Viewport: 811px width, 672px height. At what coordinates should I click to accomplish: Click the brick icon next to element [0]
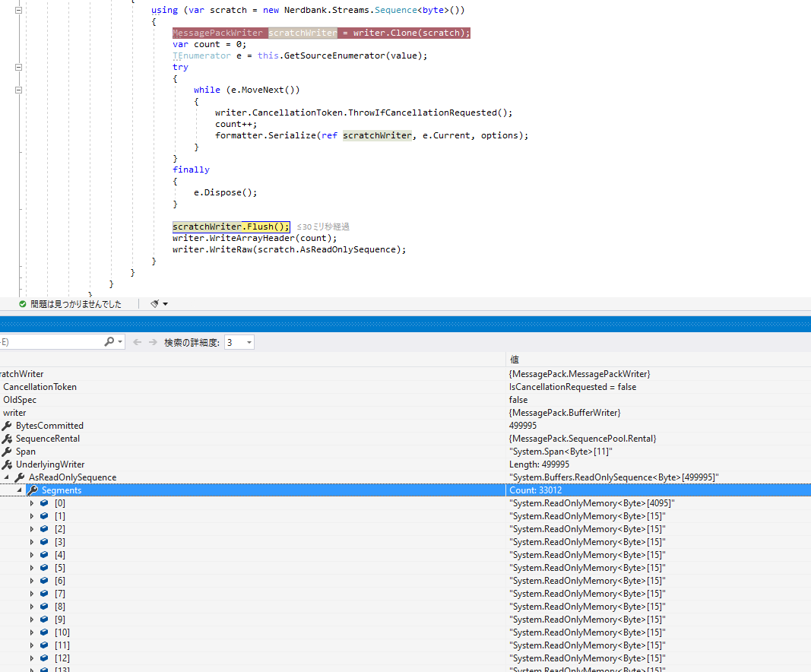click(x=43, y=502)
